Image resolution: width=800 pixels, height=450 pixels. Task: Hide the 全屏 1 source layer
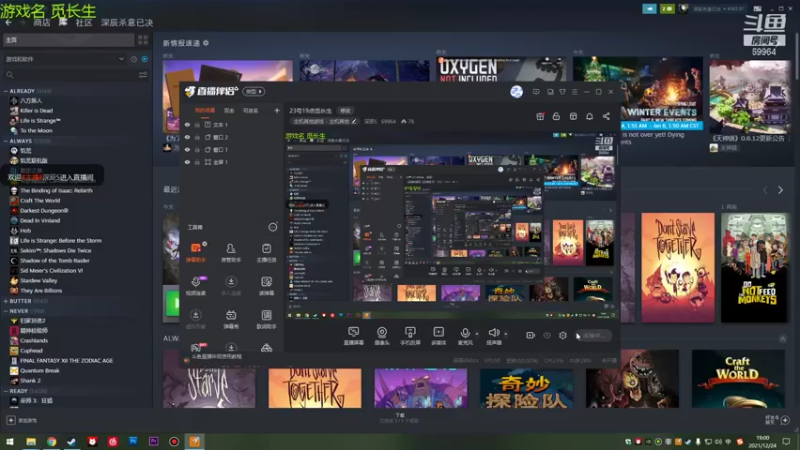[x=187, y=162]
